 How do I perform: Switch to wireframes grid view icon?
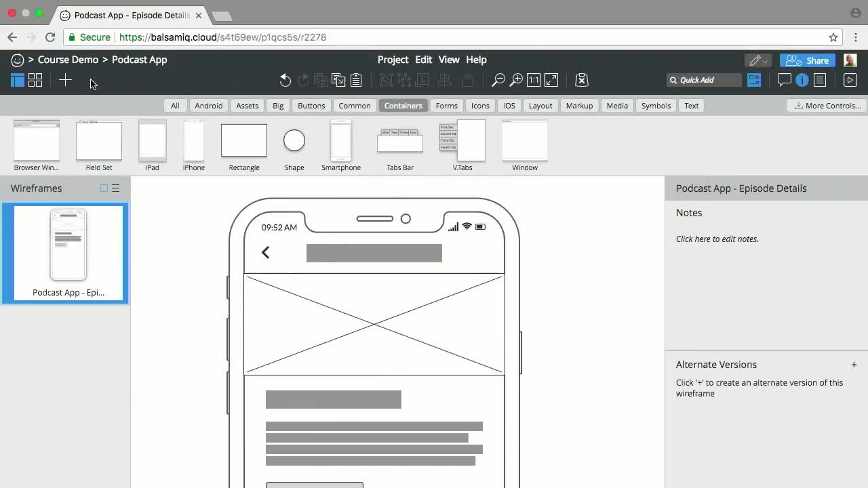coord(35,81)
